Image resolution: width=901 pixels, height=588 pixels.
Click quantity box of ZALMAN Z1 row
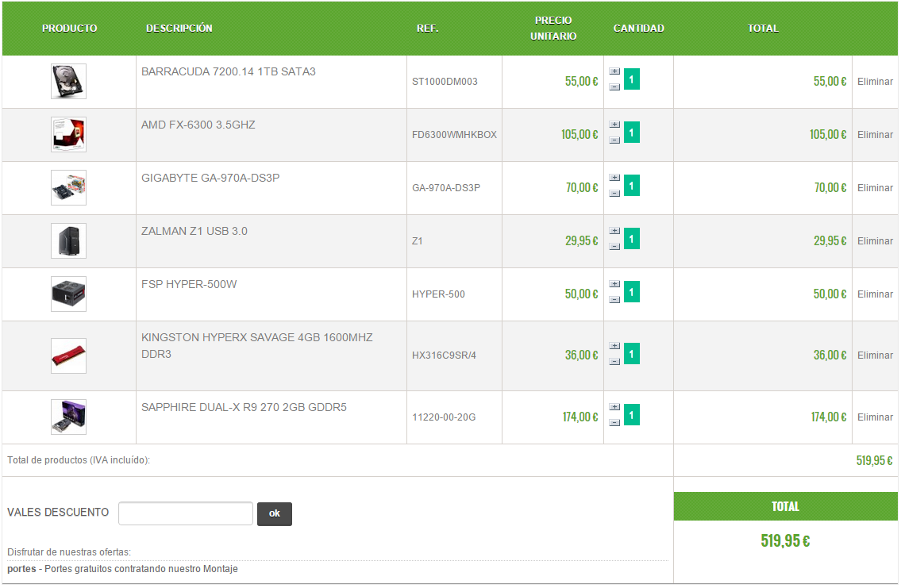[x=632, y=238]
